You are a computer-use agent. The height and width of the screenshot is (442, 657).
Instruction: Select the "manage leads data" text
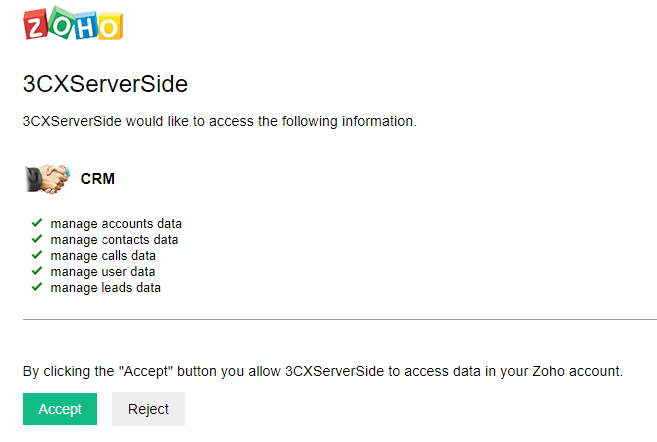(x=106, y=287)
